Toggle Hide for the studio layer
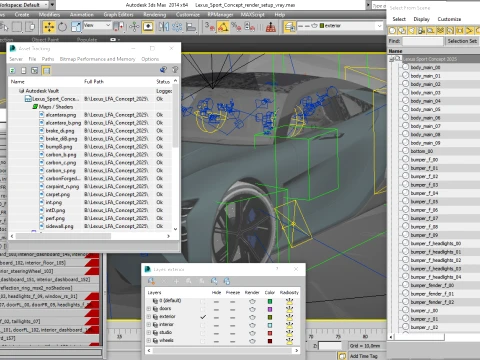 click(x=216, y=333)
